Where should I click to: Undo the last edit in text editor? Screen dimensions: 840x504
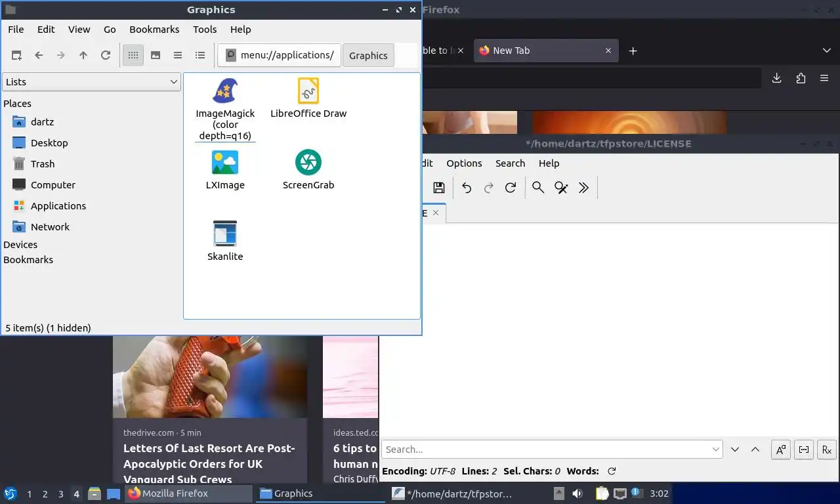(467, 188)
